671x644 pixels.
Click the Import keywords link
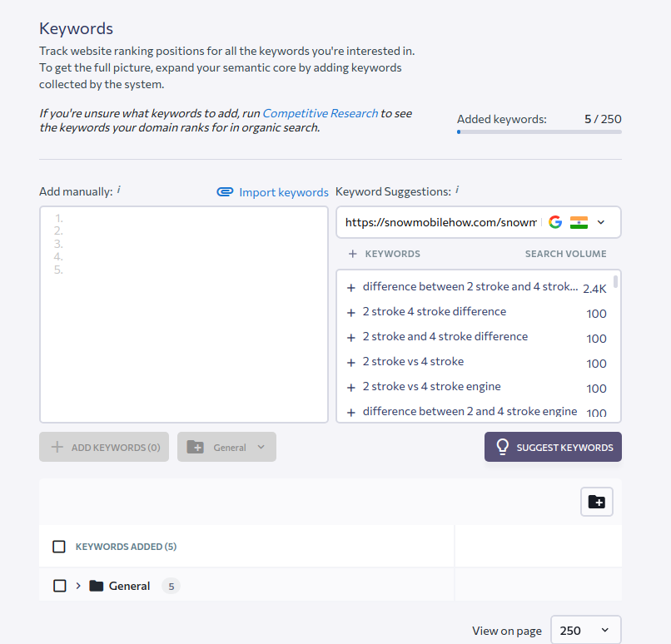(x=284, y=192)
